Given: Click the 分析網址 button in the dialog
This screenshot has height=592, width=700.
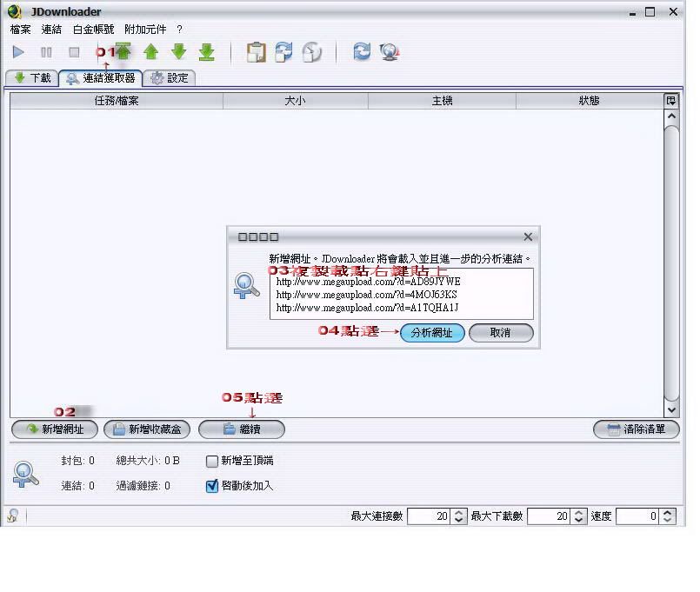Looking at the screenshot, I should click(432, 333).
